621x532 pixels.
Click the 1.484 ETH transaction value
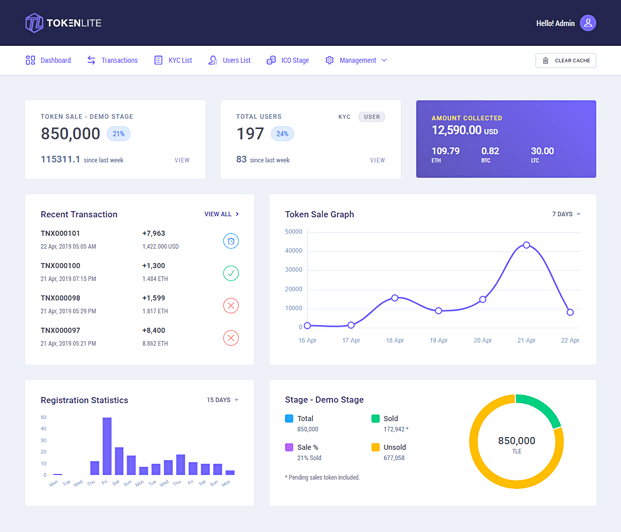155,279
